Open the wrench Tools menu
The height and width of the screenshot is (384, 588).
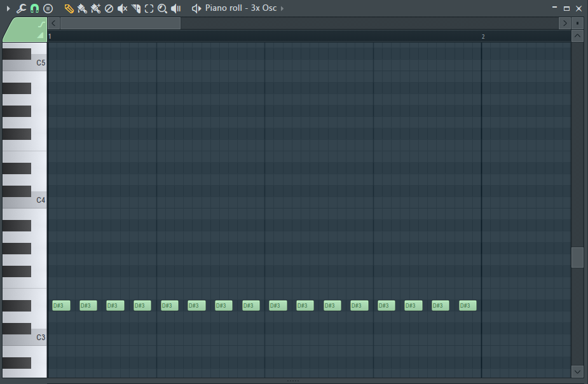(21, 8)
